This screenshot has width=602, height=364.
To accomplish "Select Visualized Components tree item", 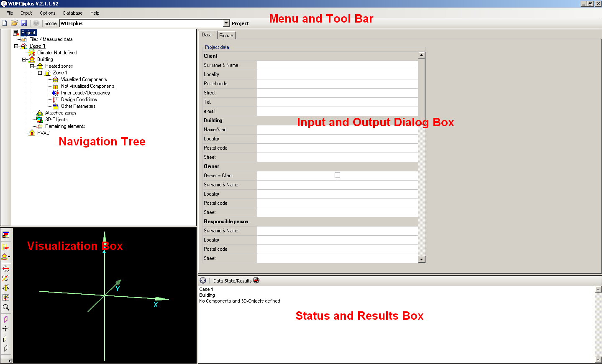I will point(84,79).
